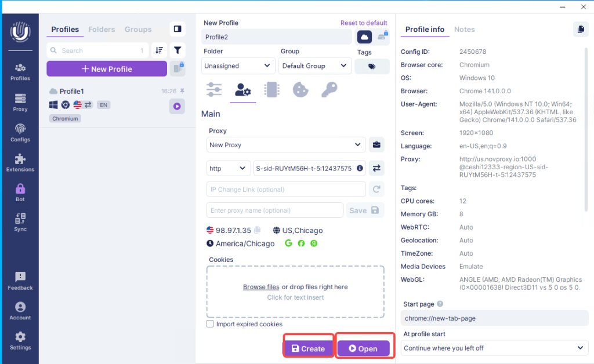
Task: Open the Extensions puzzle icon
Action: coord(20,162)
